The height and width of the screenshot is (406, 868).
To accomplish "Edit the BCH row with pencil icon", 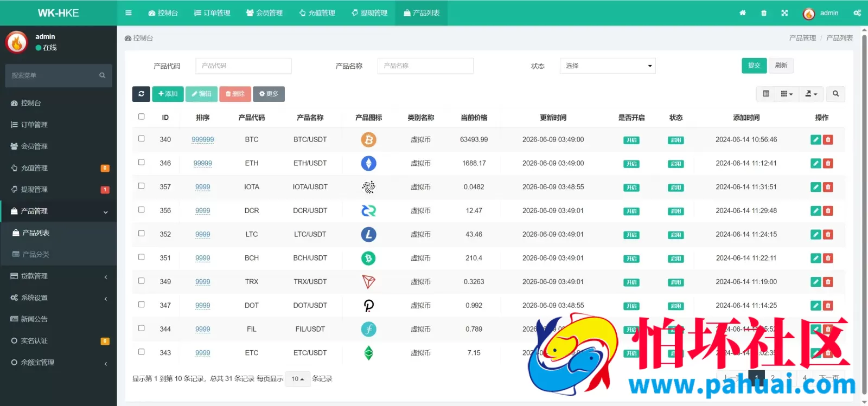I will pos(815,258).
